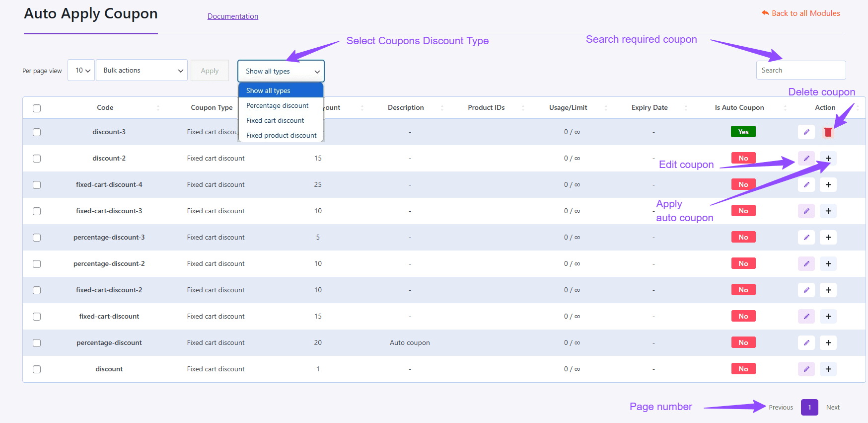Apply auto coupon for percentage-discount-3

(x=828, y=238)
